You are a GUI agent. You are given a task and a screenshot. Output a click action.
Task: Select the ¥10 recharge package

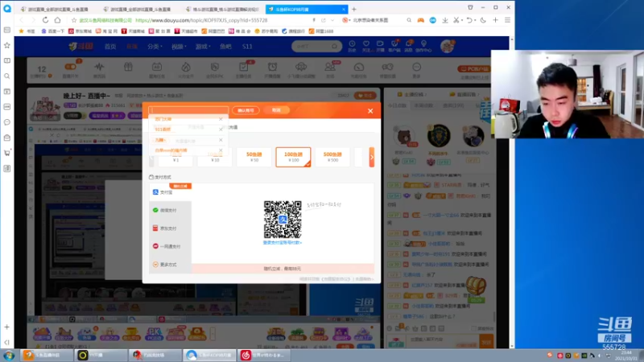[x=215, y=157]
